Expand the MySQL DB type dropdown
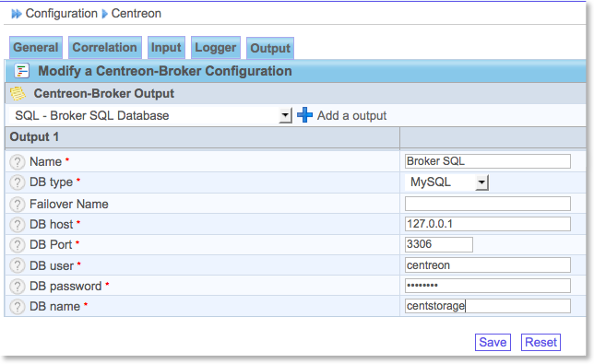Viewport: 594px width, 364px height. [x=446, y=182]
